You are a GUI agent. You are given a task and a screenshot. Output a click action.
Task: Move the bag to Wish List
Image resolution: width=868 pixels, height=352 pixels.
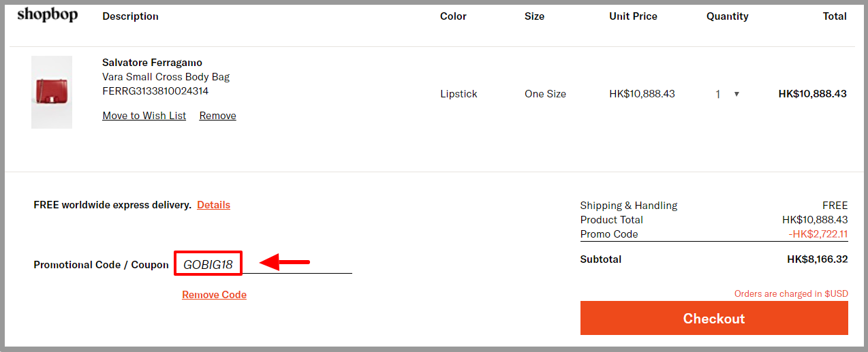point(144,116)
